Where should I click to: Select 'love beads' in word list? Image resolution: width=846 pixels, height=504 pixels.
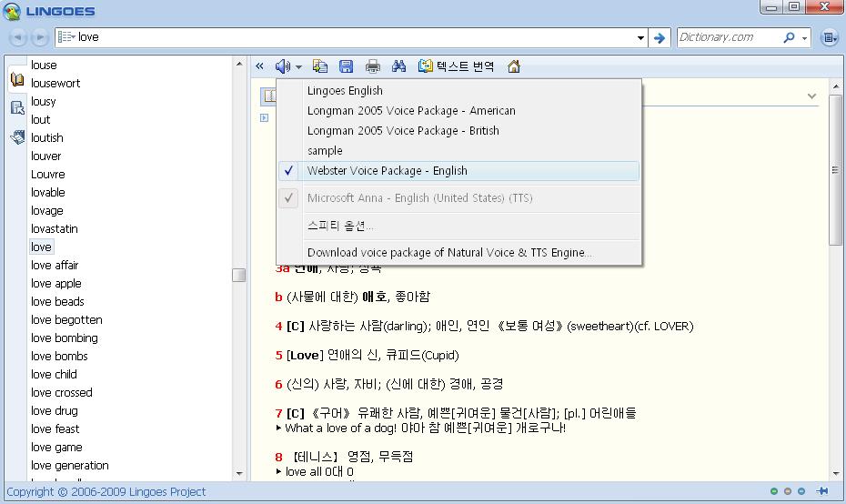57,302
